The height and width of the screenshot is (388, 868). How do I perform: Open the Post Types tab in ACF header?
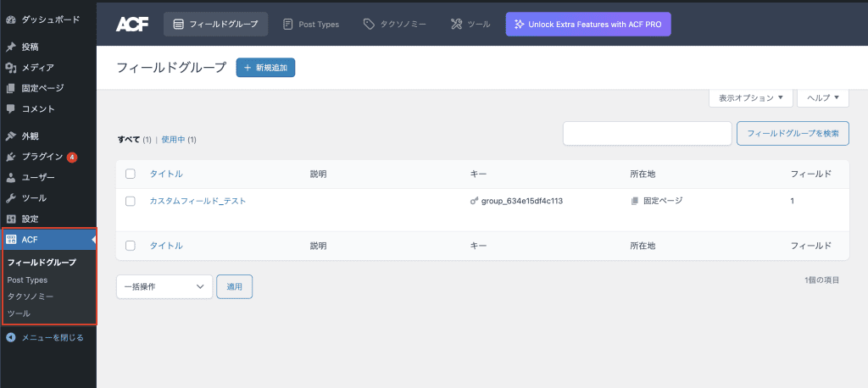[x=311, y=25]
